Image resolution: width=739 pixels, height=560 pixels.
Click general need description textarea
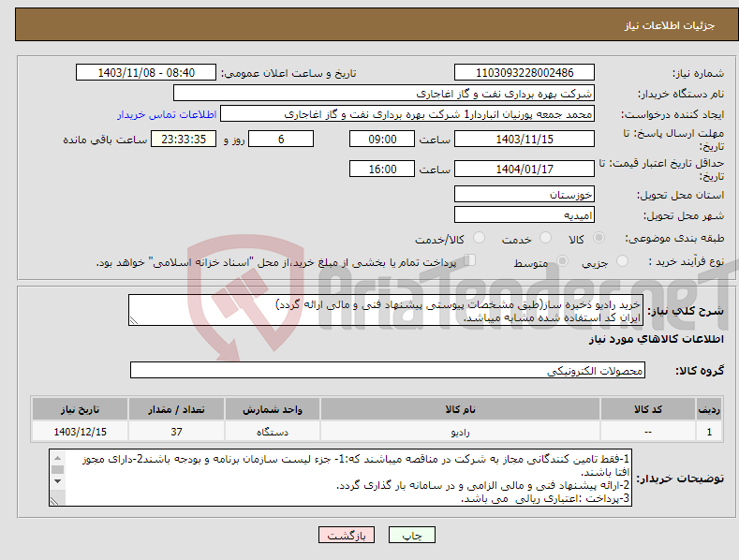(386, 310)
